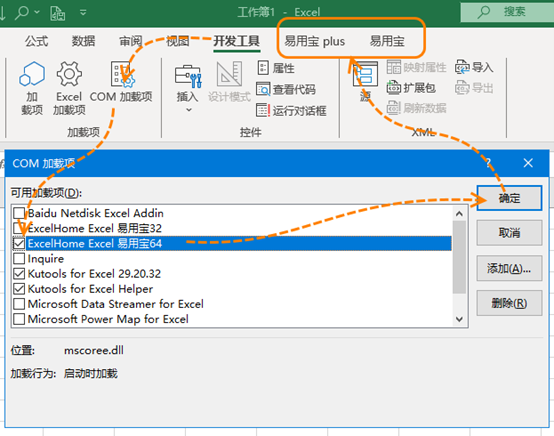This screenshot has height=436, width=554.
Task: Open Excel 加载项 gear icon
Action: coord(69,74)
